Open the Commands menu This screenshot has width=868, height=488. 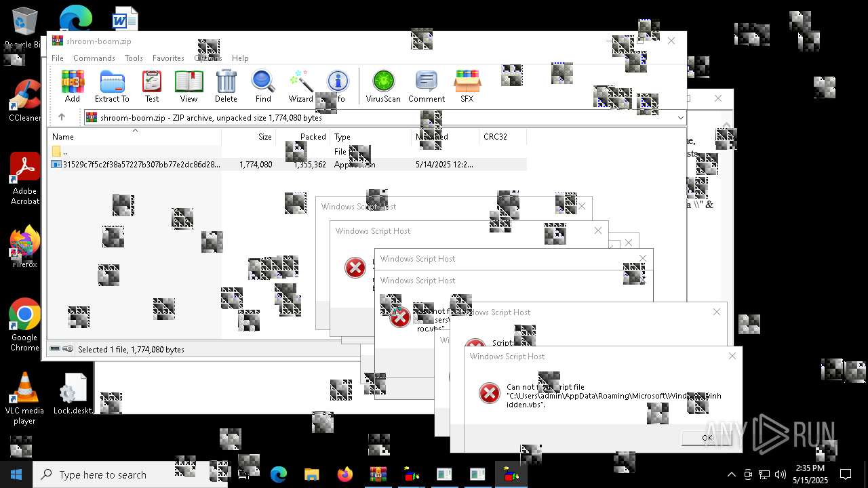(x=94, y=58)
